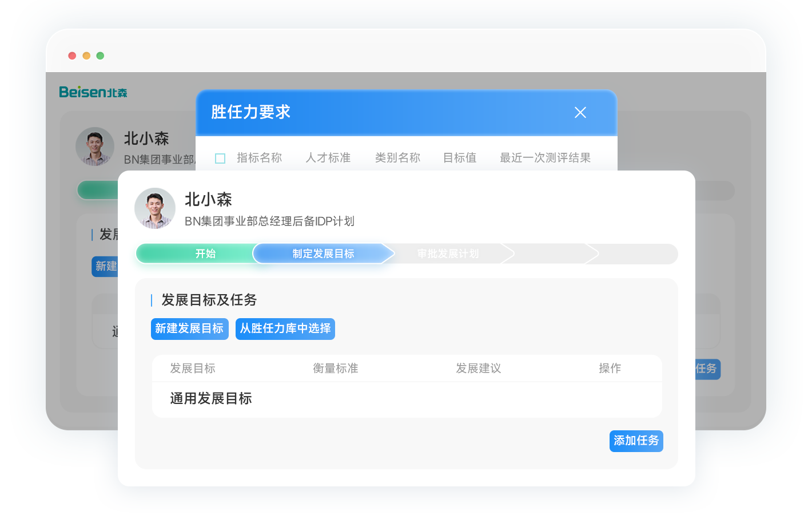Click the 发展建议 column header

pos(478,369)
